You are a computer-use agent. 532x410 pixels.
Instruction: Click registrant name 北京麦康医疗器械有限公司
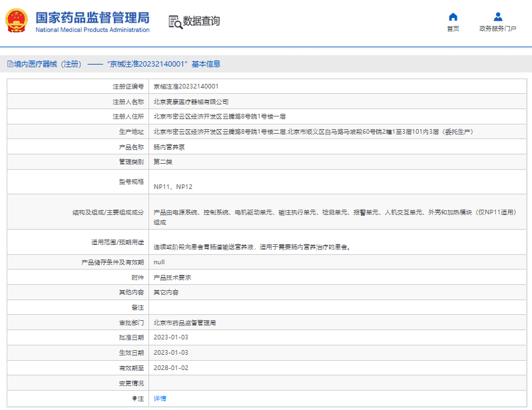[x=190, y=102]
